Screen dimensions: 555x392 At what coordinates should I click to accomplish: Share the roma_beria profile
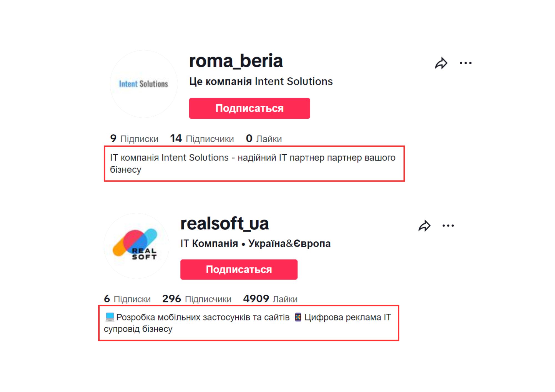pyautogui.click(x=441, y=63)
